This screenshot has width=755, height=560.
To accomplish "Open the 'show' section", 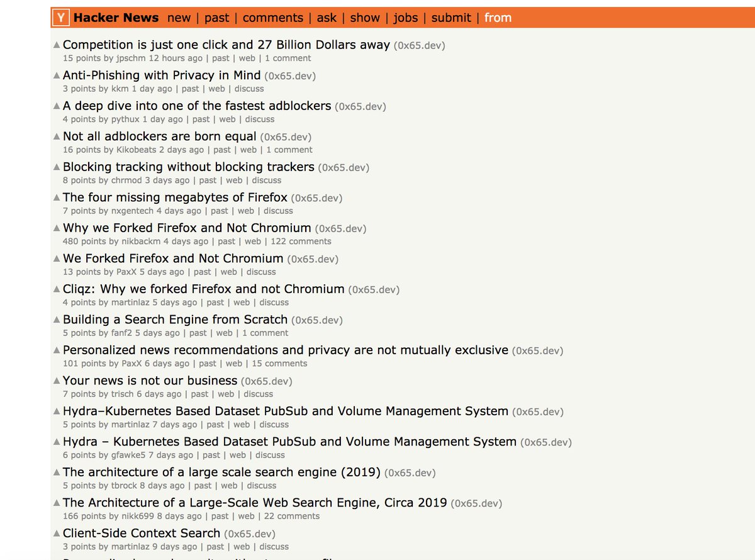I will tap(365, 18).
